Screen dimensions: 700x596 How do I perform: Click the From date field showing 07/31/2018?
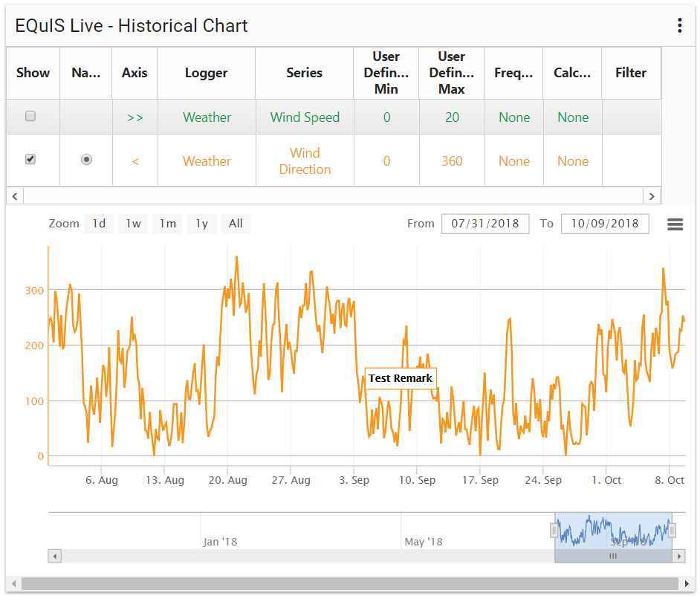pos(485,224)
